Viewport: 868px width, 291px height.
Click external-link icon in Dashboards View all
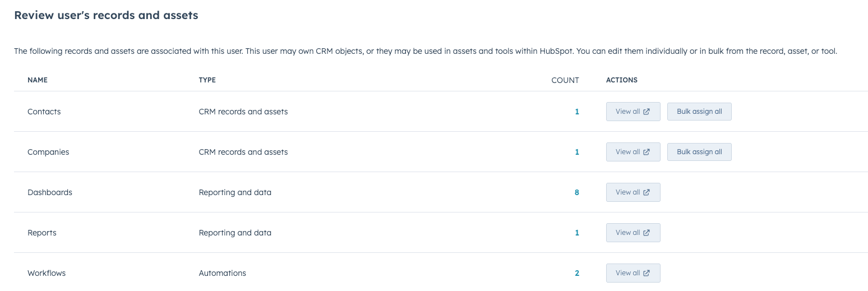(x=647, y=192)
